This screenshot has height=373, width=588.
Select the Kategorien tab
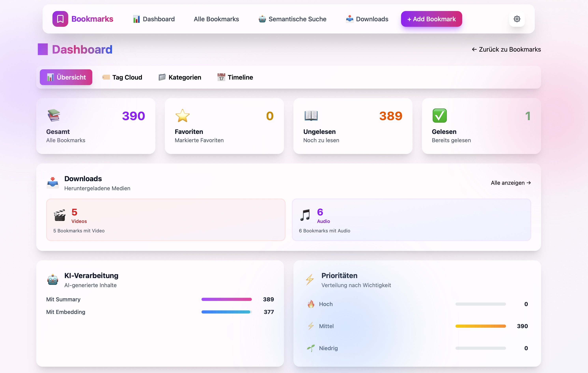pos(180,77)
